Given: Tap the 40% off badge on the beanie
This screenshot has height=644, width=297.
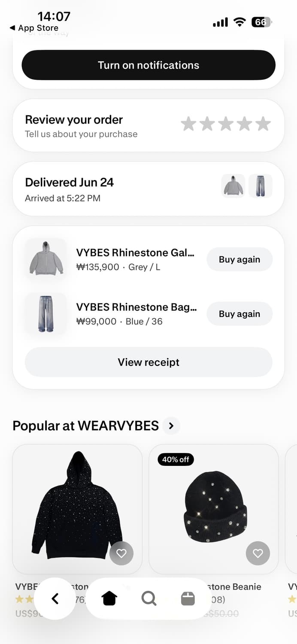Looking at the screenshot, I should (175, 459).
